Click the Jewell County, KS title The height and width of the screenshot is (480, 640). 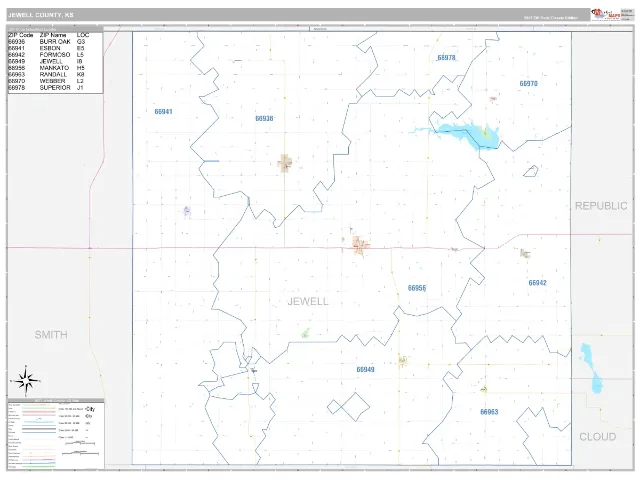41,15
